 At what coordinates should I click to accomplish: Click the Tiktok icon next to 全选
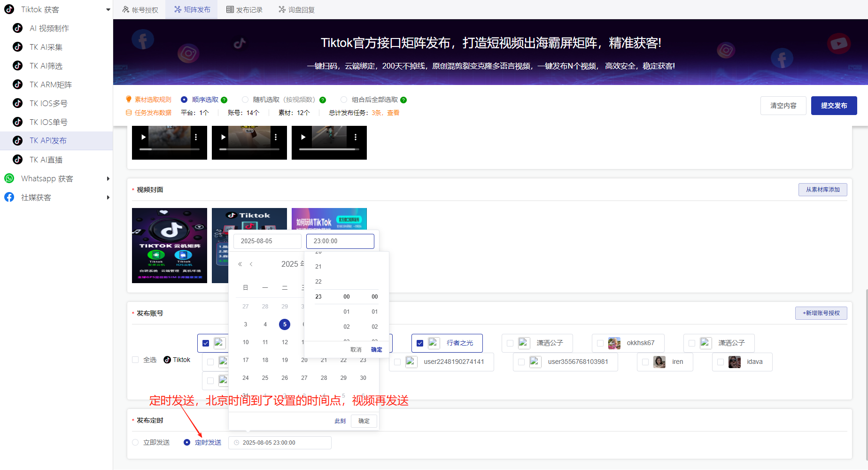tap(167, 360)
